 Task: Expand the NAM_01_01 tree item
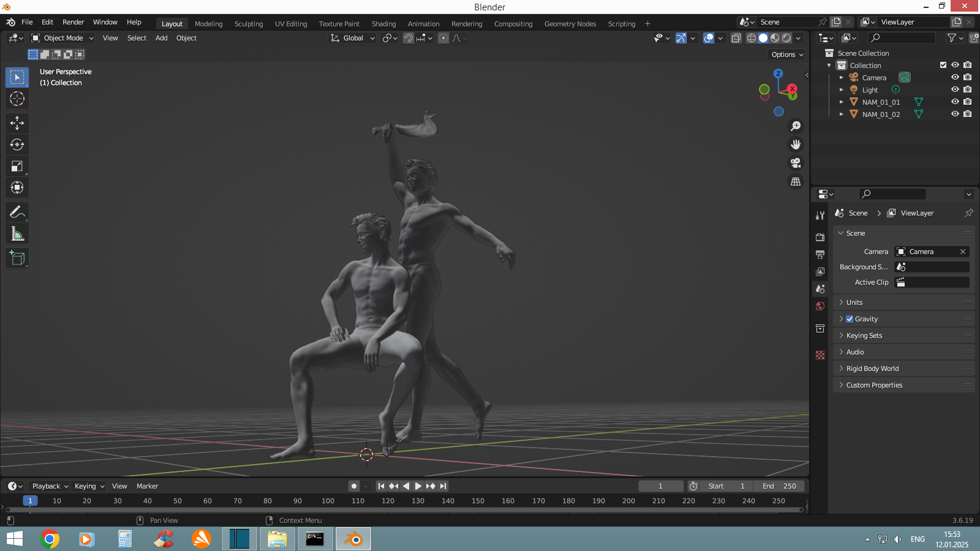[x=842, y=102]
